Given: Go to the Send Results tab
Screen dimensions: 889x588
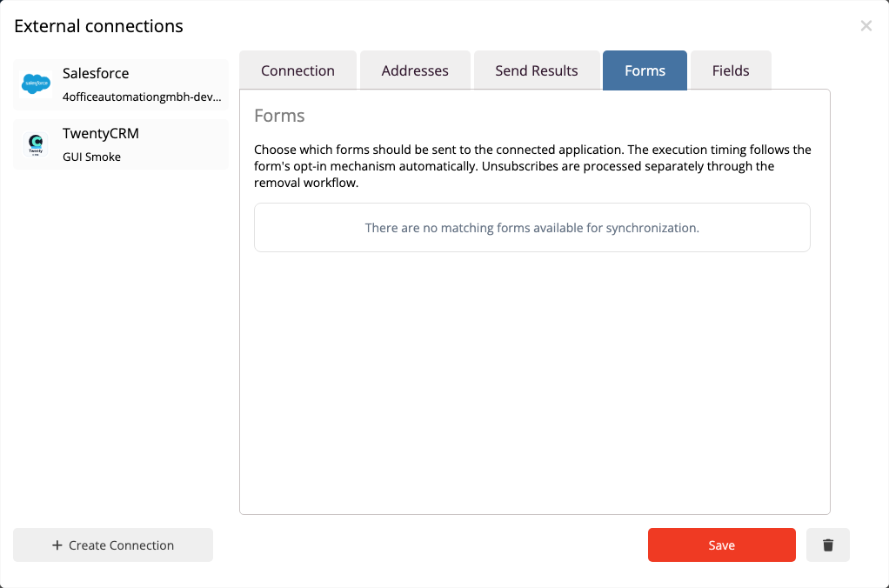Looking at the screenshot, I should coord(537,70).
